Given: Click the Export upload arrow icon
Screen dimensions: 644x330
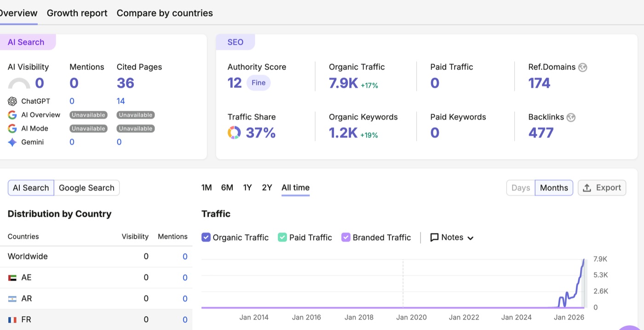Looking at the screenshot, I should click(587, 188).
